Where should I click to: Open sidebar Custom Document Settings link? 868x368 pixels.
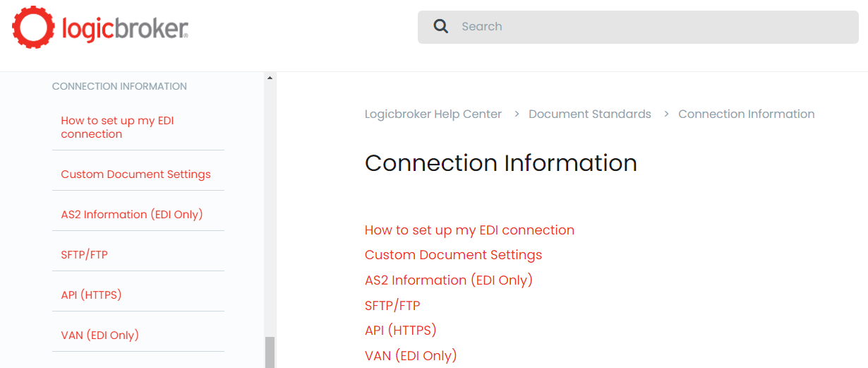135,174
